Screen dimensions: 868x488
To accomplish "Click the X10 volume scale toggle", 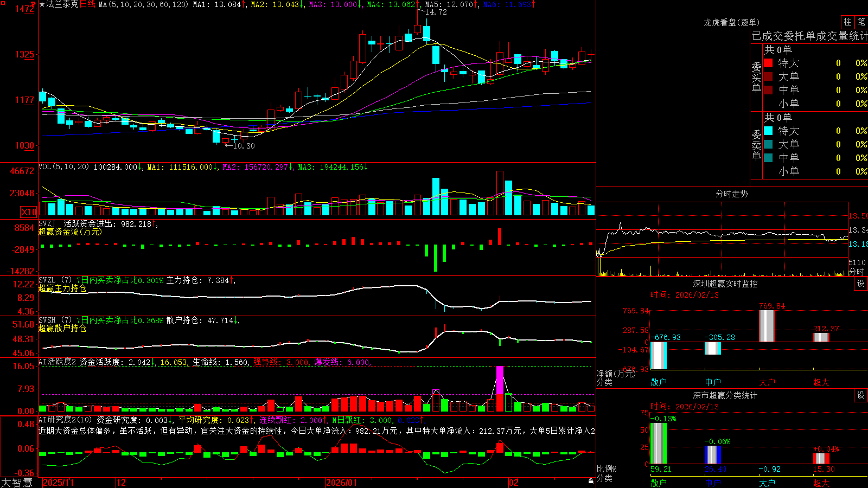I will 29,212.
